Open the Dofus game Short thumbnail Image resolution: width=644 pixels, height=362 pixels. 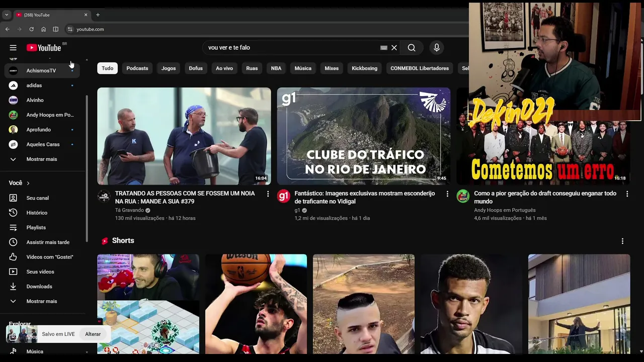click(148, 304)
